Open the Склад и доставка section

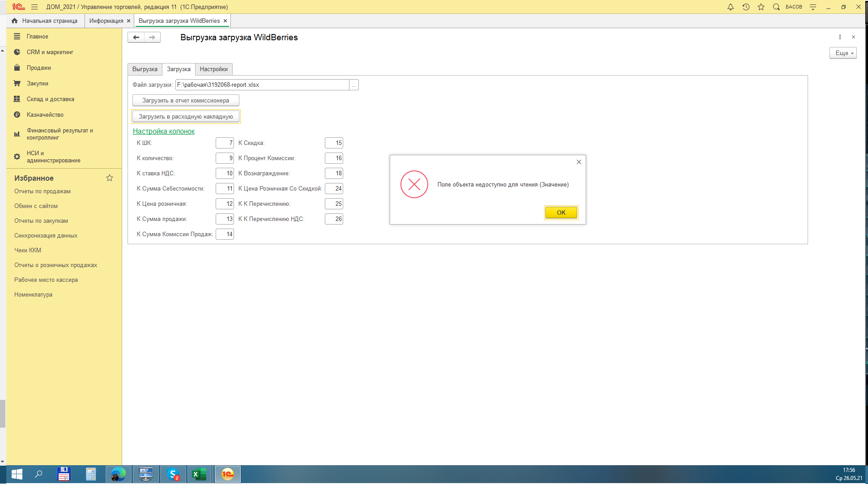coord(50,99)
